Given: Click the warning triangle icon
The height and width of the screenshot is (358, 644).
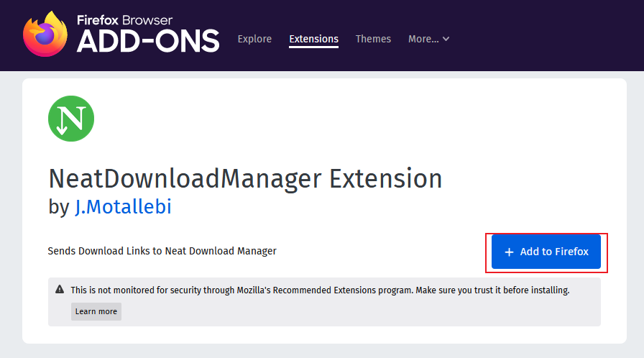Looking at the screenshot, I should pyautogui.click(x=60, y=290).
